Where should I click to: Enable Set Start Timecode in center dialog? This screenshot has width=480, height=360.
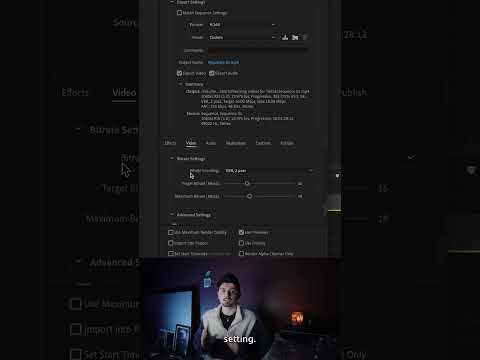[171, 254]
